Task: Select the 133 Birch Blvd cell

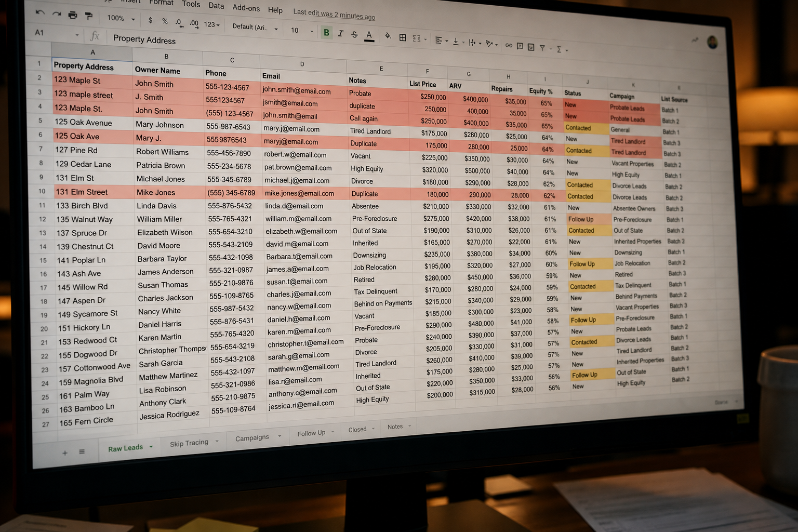Action: point(94,206)
